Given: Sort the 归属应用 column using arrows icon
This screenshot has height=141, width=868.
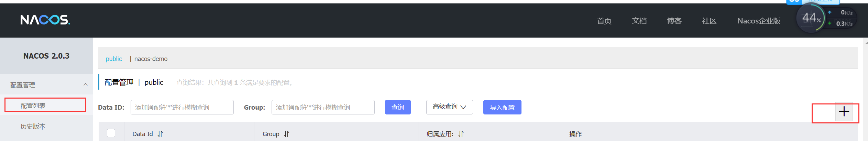Looking at the screenshot, I should [461, 134].
